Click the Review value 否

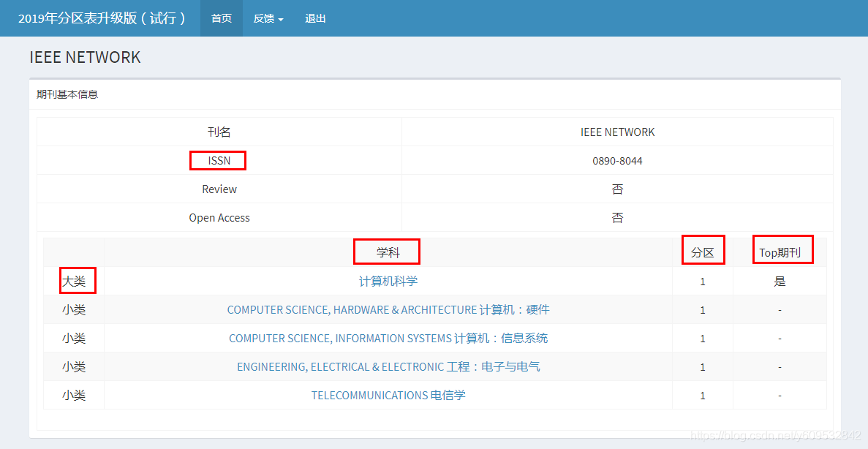coord(617,189)
